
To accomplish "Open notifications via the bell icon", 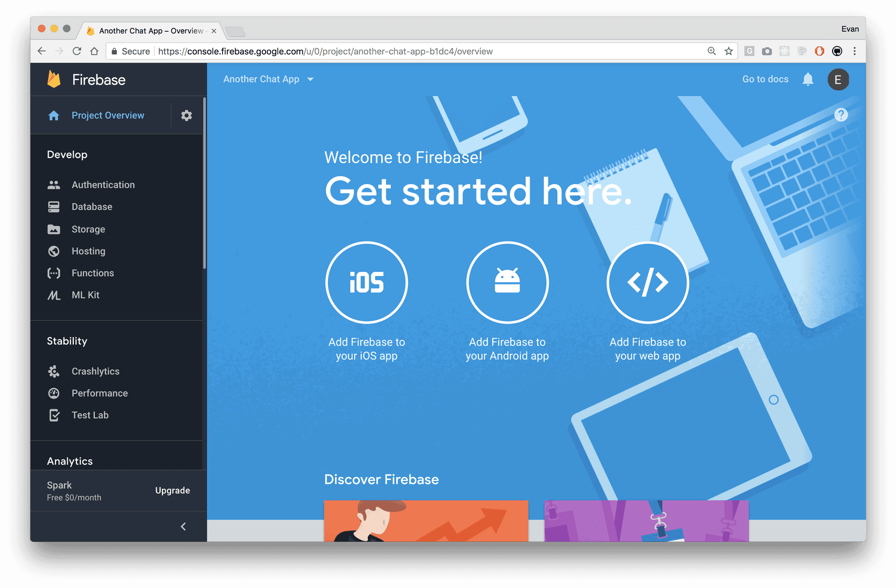I will click(x=808, y=79).
